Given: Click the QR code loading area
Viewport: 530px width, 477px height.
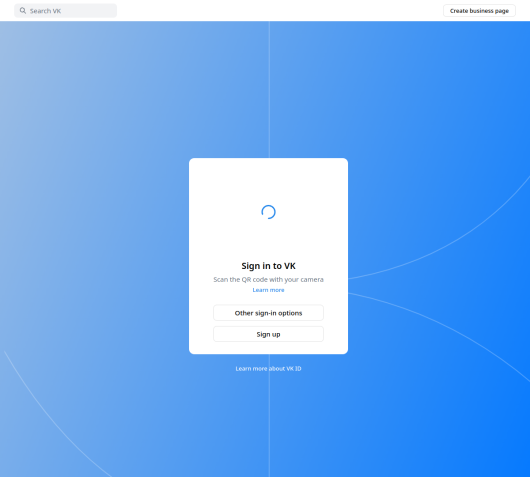Looking at the screenshot, I should click(x=268, y=212).
